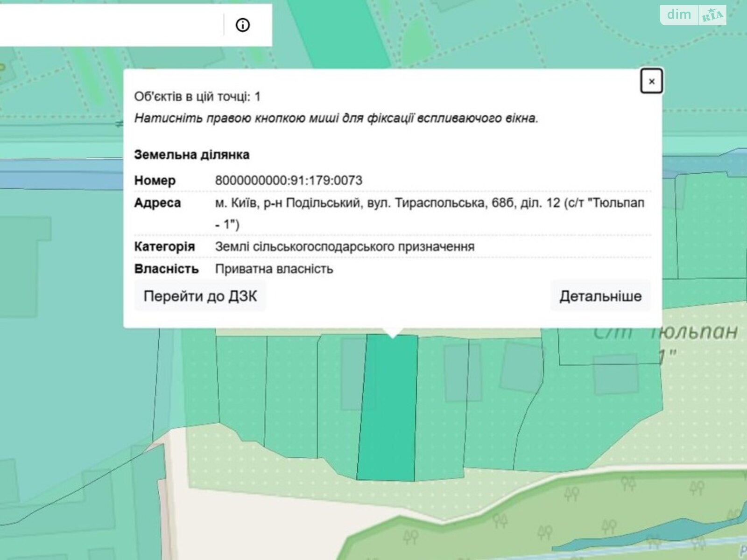The image size is (747, 560).
Task: Select the highlighted dark teal parcel
Action: tap(388, 406)
